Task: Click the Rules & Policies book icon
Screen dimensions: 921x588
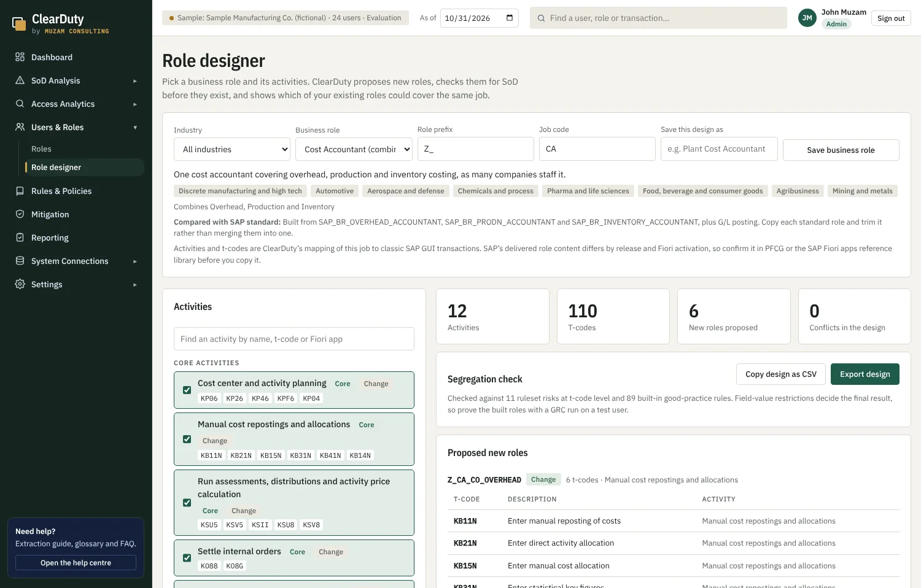Action: point(20,191)
